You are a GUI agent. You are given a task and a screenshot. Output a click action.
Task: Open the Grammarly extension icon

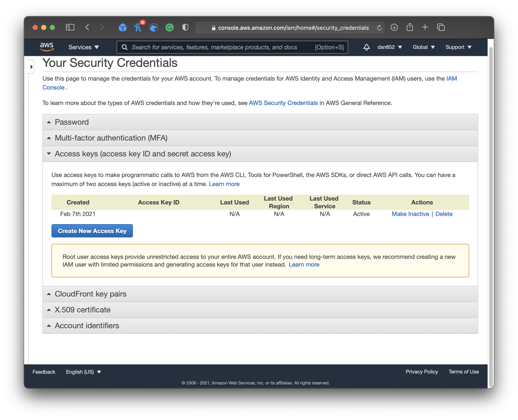click(169, 28)
